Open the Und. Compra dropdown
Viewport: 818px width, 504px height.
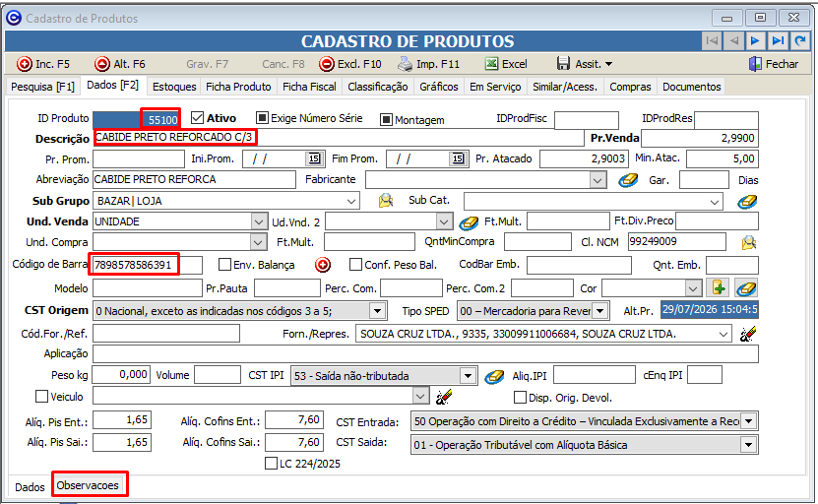pos(258,242)
